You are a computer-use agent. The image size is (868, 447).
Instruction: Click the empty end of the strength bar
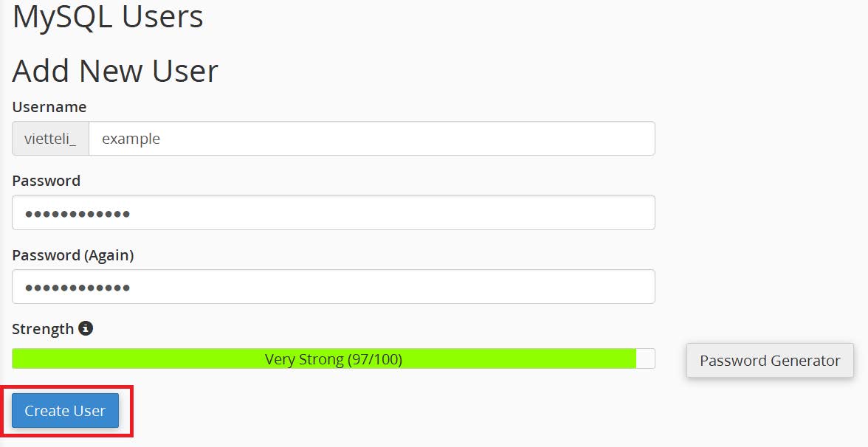tap(645, 359)
